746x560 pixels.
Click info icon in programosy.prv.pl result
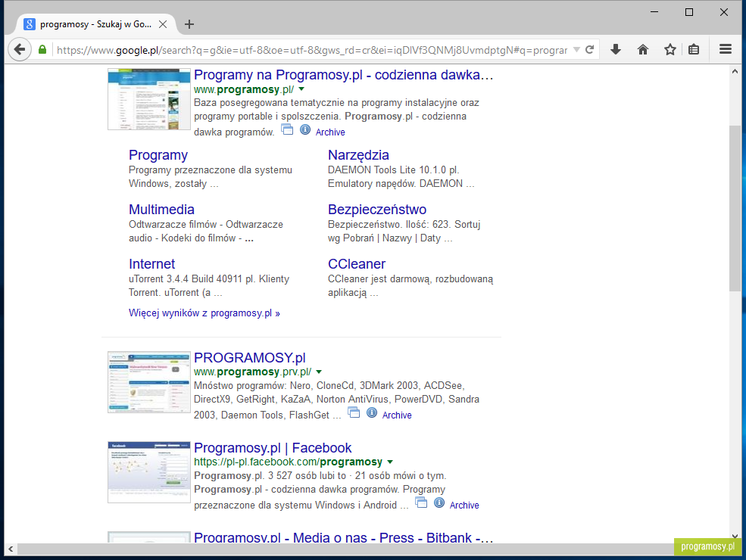(x=372, y=412)
